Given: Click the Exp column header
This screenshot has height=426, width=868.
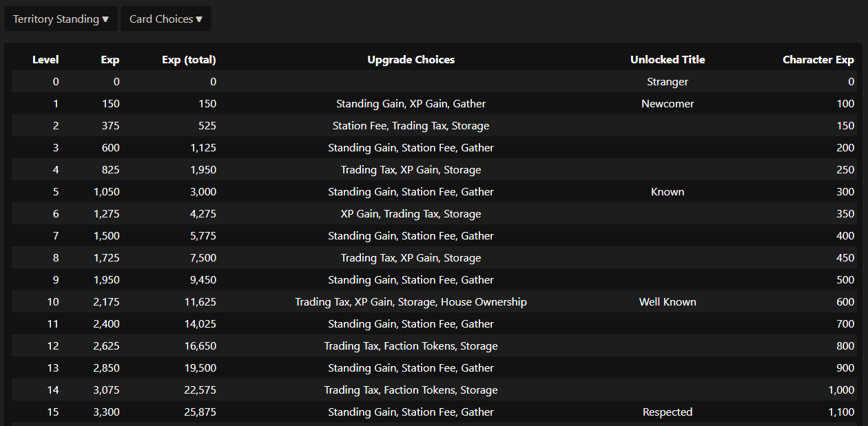Looking at the screenshot, I should 110,60.
